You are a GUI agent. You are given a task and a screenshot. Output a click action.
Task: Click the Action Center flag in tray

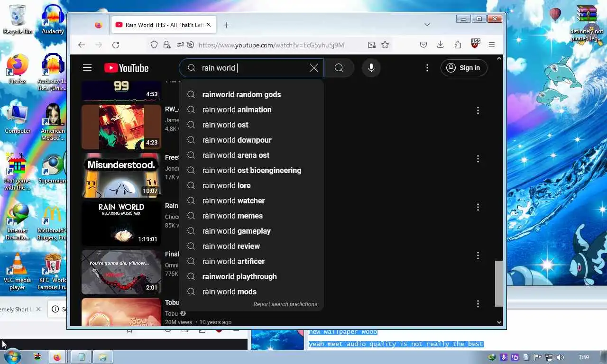coord(538,357)
